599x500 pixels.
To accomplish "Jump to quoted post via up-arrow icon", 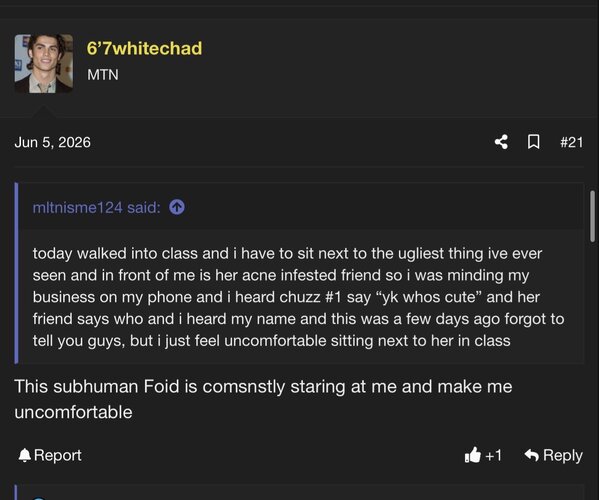I will [177, 207].
